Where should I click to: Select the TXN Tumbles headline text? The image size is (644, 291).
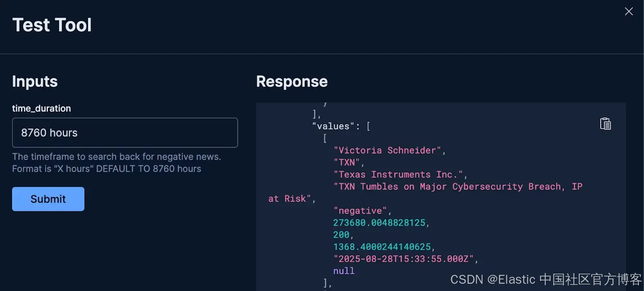[425, 193]
